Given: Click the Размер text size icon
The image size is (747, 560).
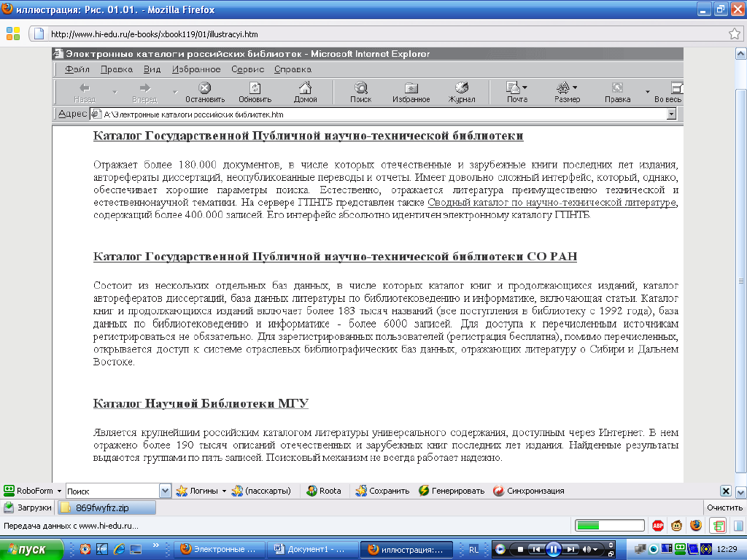Looking at the screenshot, I should (563, 87).
